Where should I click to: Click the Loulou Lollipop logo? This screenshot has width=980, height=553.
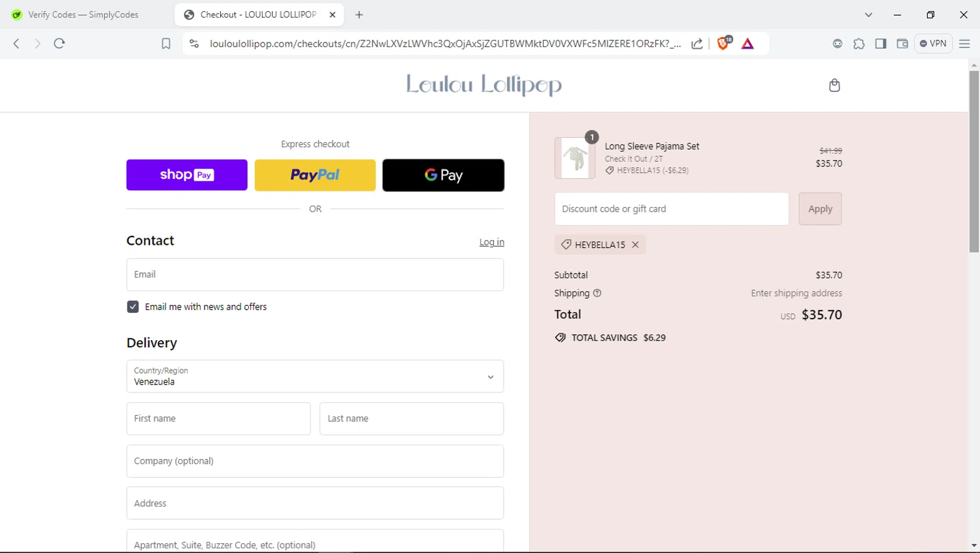pos(484,85)
